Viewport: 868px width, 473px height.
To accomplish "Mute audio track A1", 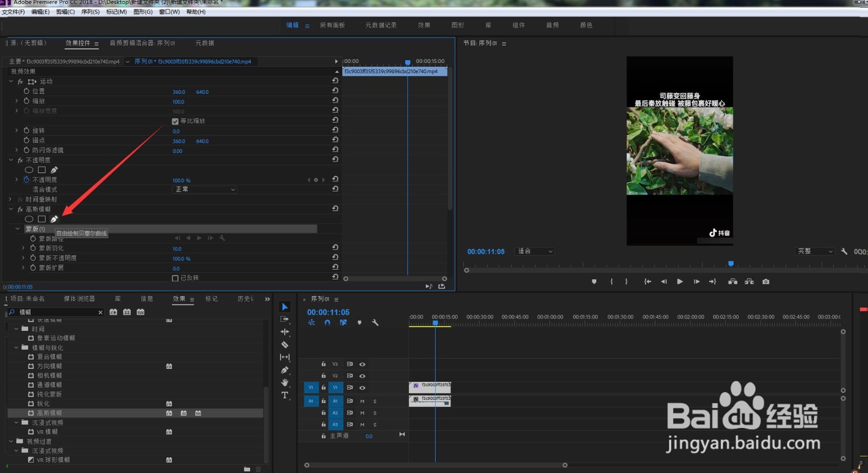I will click(362, 401).
